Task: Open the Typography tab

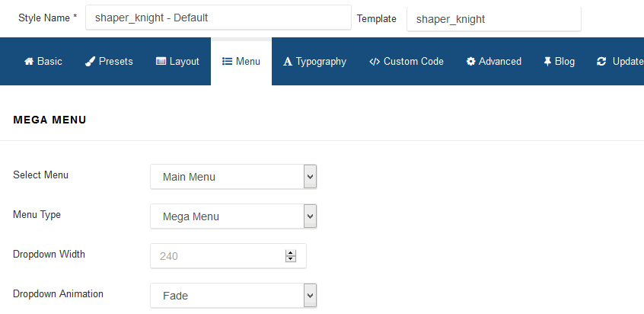Action: click(x=314, y=62)
